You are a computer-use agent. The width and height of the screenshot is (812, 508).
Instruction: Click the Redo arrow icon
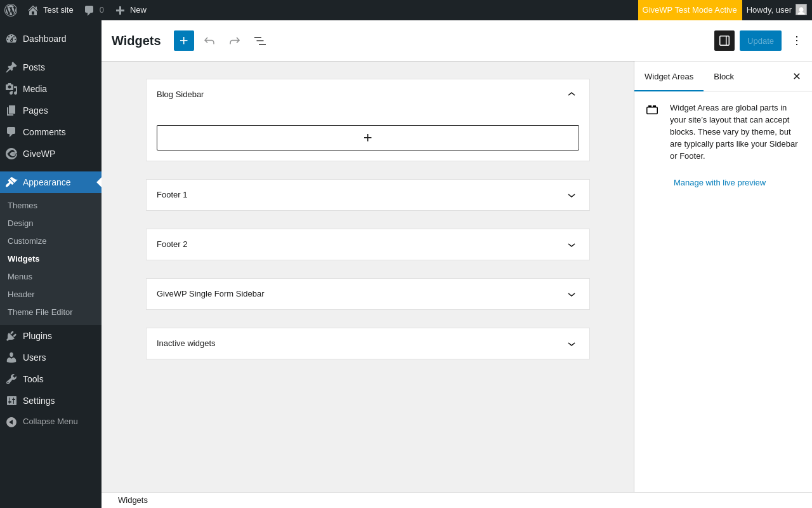click(x=235, y=41)
